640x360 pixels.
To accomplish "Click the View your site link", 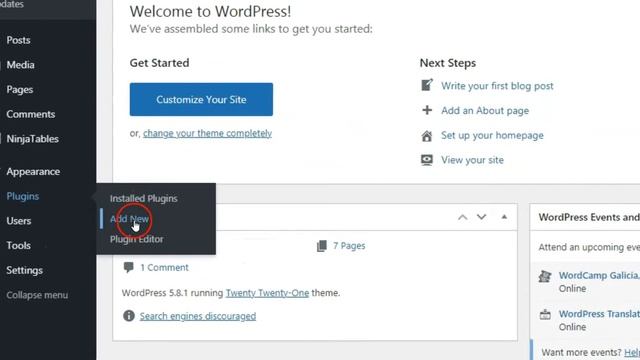I will pos(472,160).
